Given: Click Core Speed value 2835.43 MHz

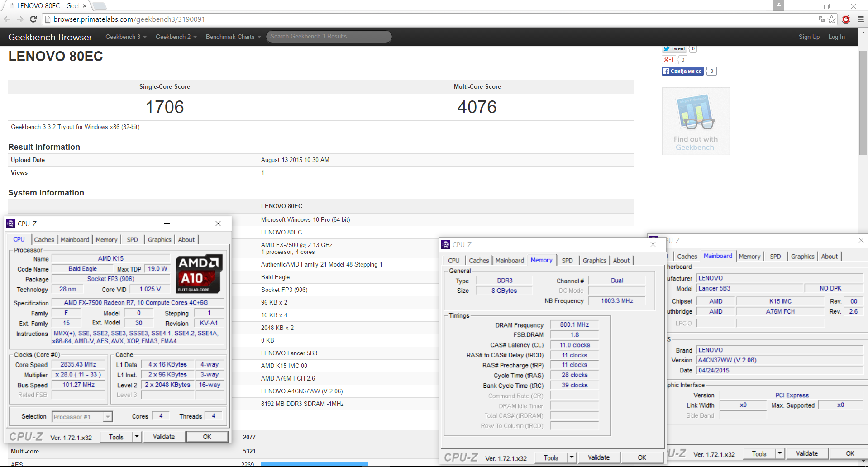Looking at the screenshot, I should click(78, 364).
